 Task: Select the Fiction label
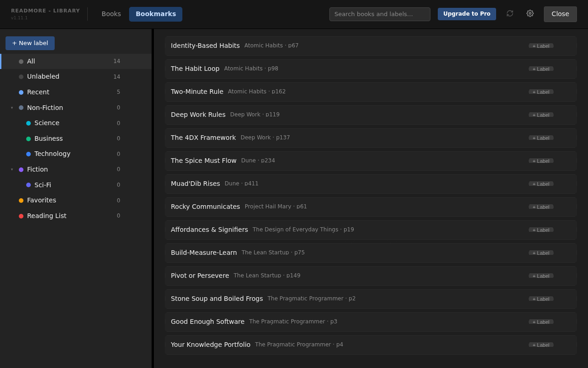point(76,169)
